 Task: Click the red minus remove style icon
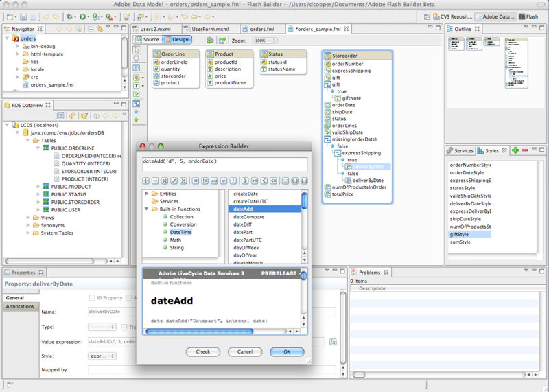pyautogui.click(x=525, y=150)
